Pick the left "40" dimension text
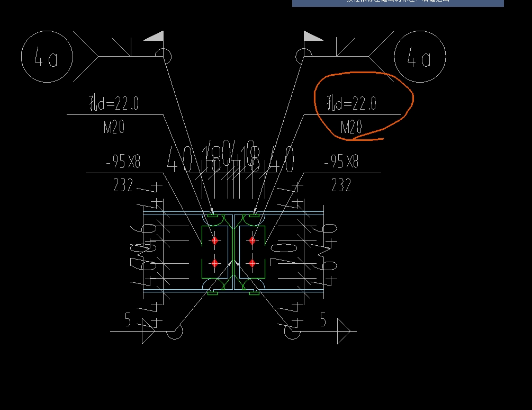 180,159
